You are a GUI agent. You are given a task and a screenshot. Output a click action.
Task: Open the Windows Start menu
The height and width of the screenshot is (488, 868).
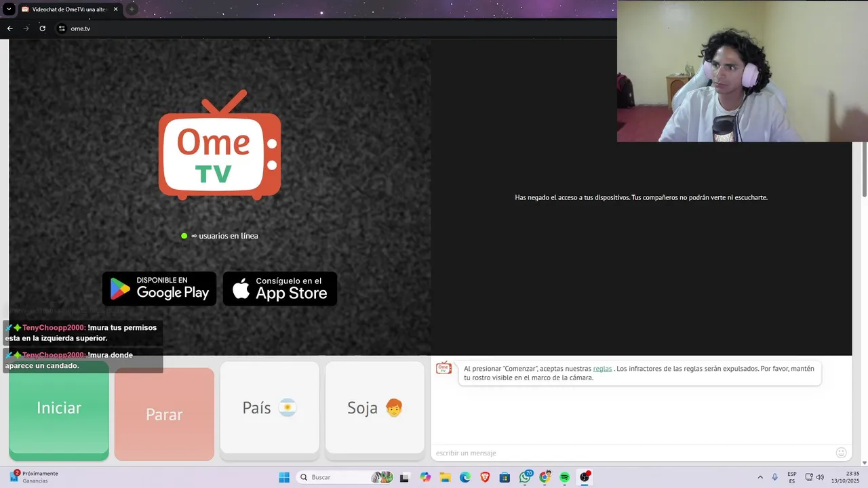284,477
